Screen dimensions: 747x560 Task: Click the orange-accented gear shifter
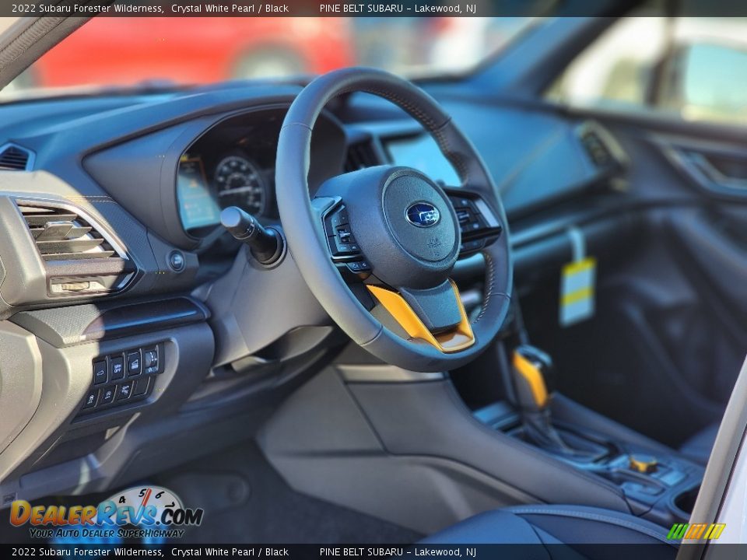[531, 376]
